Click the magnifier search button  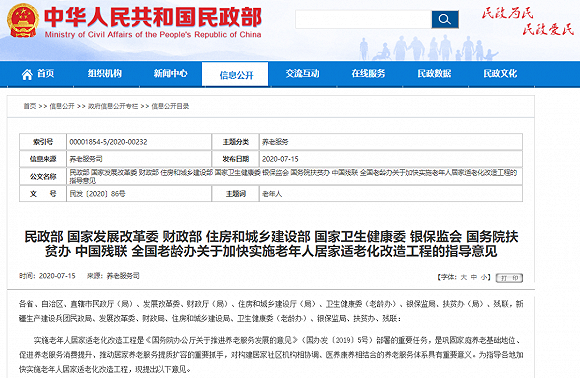pos(445,19)
